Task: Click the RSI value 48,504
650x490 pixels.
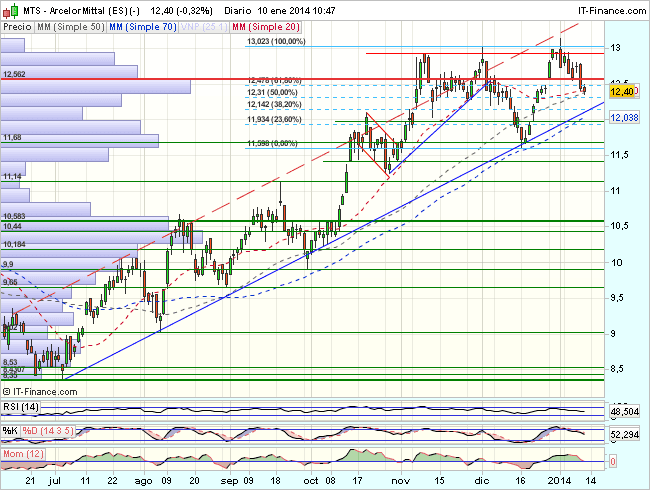Action: (x=625, y=412)
